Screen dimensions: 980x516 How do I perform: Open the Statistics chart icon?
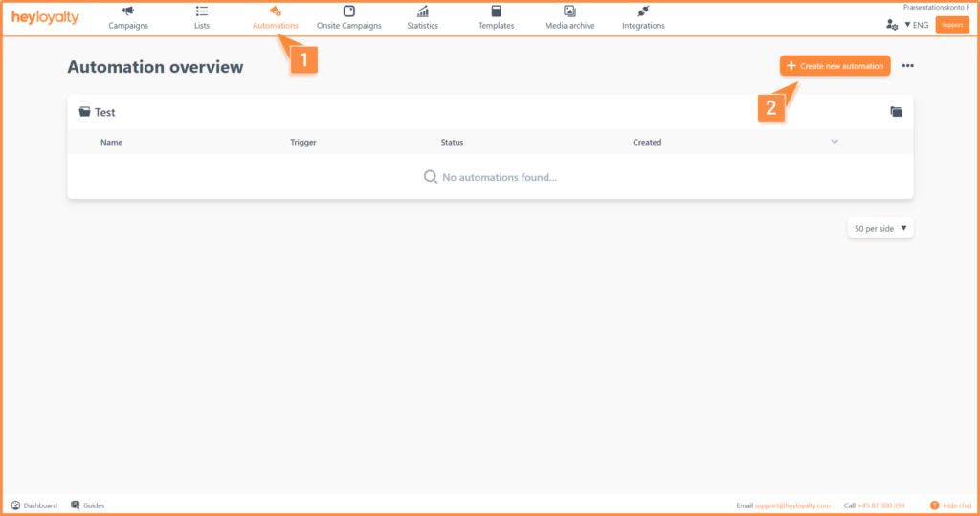pyautogui.click(x=422, y=11)
